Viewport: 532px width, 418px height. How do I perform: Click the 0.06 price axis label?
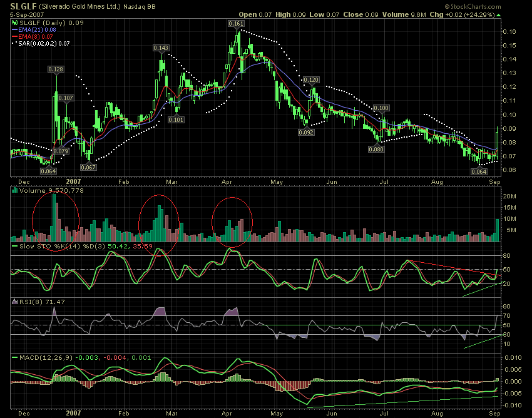(x=509, y=170)
